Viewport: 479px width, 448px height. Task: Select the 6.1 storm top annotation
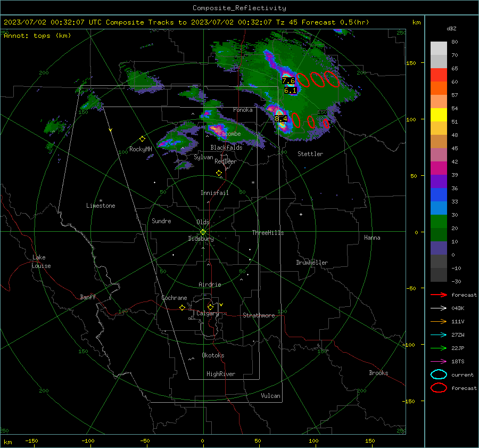[x=290, y=90]
